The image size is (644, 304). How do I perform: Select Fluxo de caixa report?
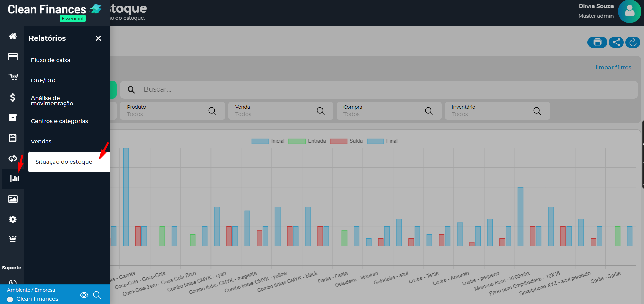click(51, 60)
